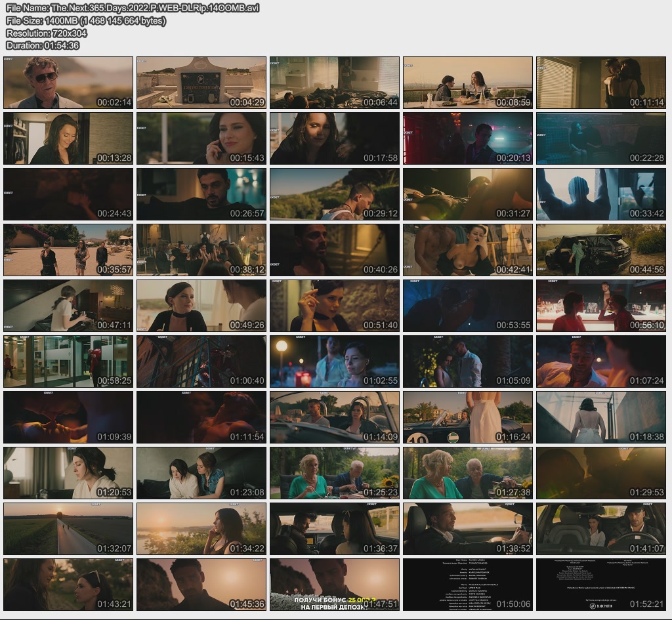Select the convertible car frame at 01:14:09
Screen dimensions: 672x620
335,417
